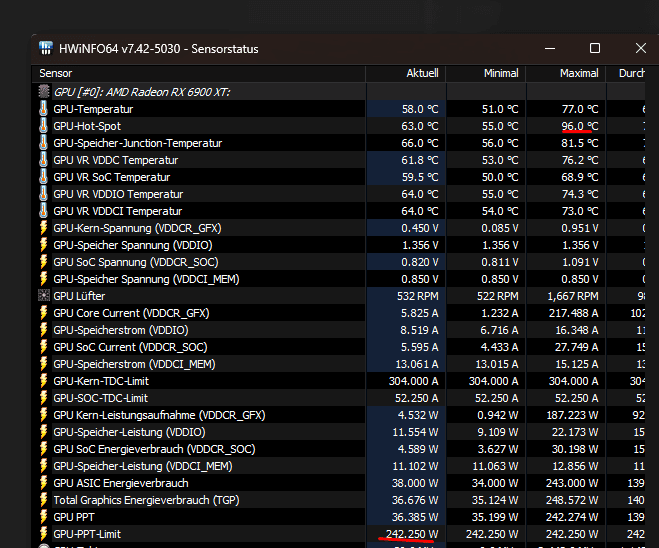Select the GPU-Hot-Spot sensor label
Screen dimensions: 659x548
87,126
